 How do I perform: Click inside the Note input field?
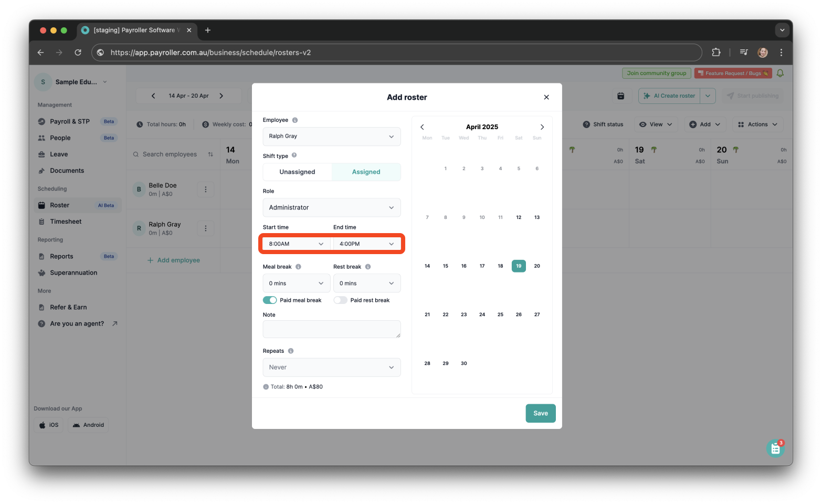click(x=331, y=329)
